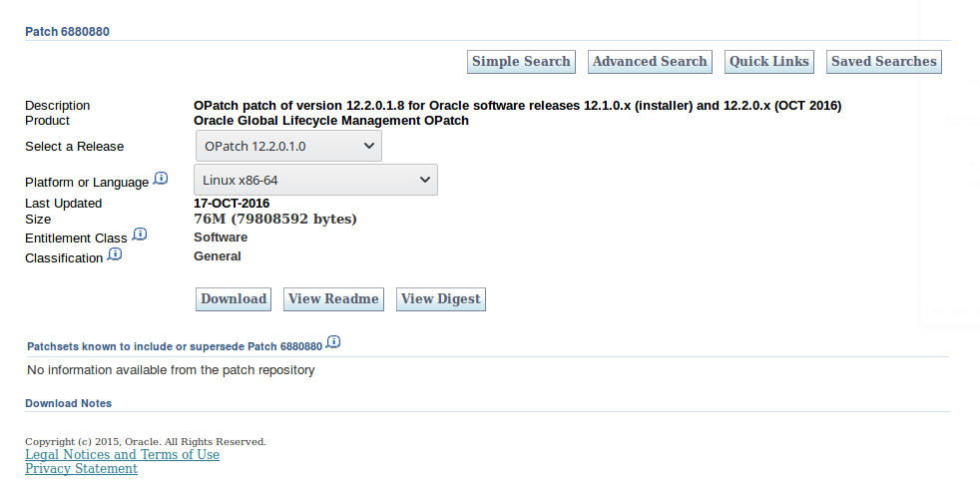Click View Readme button

(x=333, y=299)
